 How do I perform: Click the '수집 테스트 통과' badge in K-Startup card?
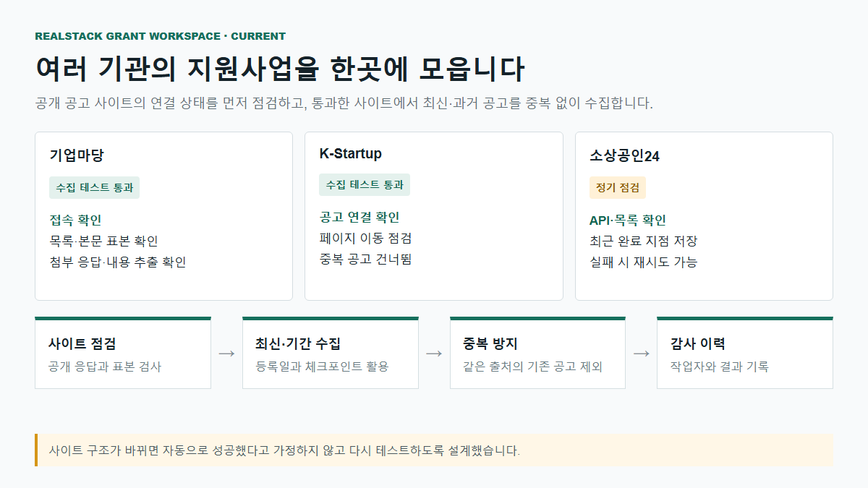(x=365, y=185)
